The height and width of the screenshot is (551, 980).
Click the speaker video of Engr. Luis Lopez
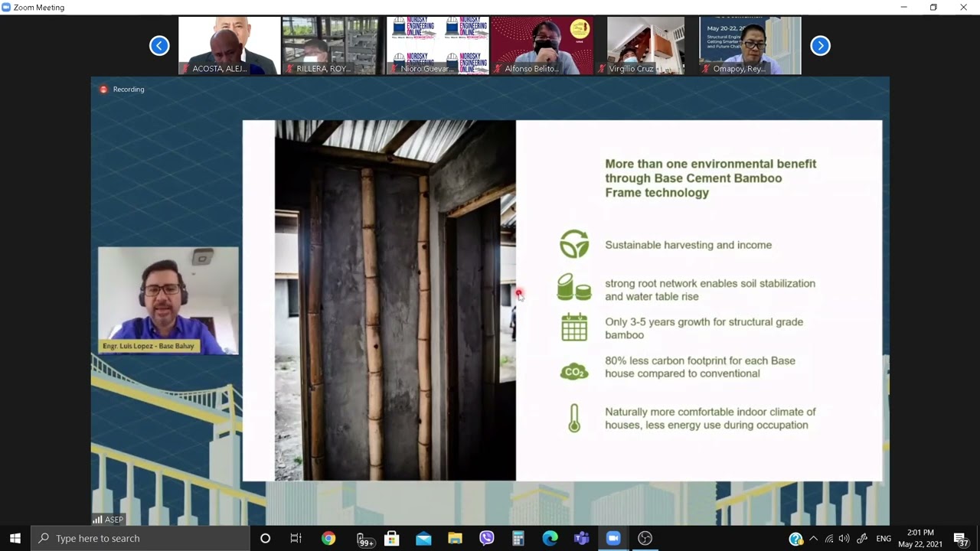(x=168, y=301)
